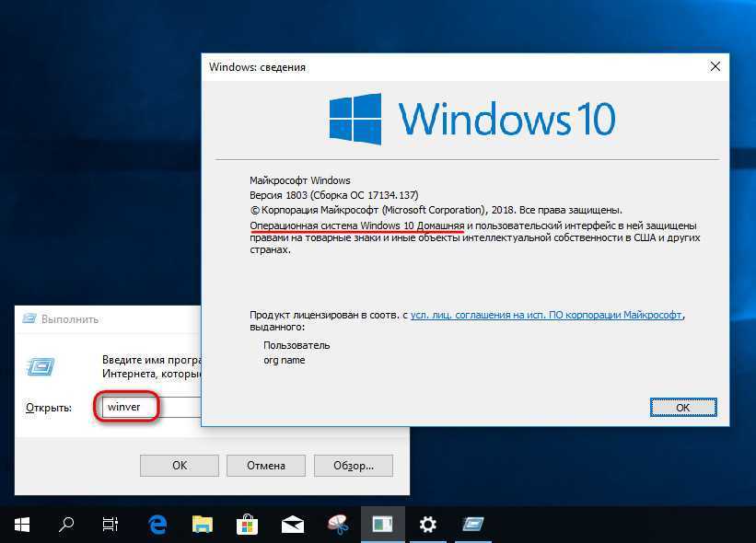Open Settings gear on taskbar
The image size is (756, 543).
(427, 525)
